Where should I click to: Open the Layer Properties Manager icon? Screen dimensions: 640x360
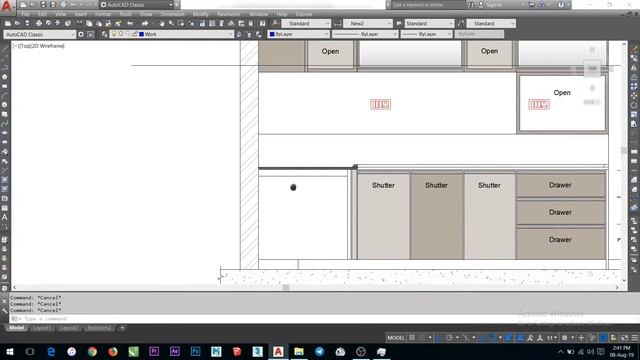pos(104,35)
